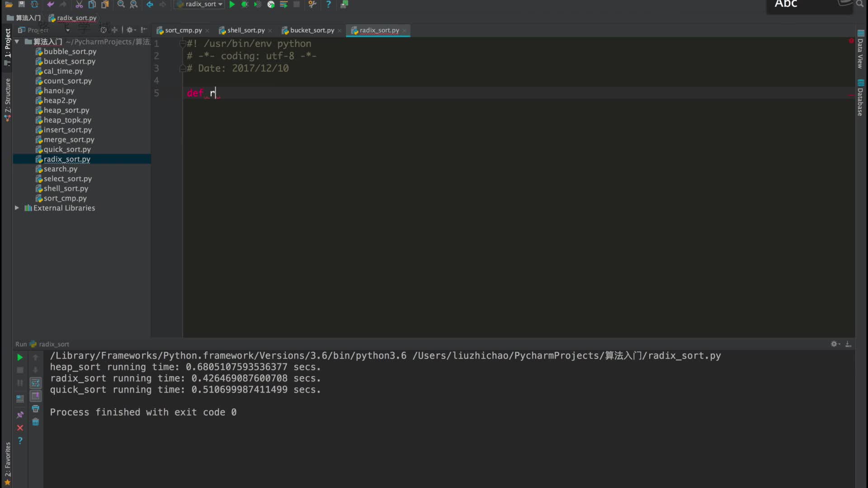Click the Synchronize toolbar icon
Image resolution: width=868 pixels, height=488 pixels.
click(x=34, y=4)
